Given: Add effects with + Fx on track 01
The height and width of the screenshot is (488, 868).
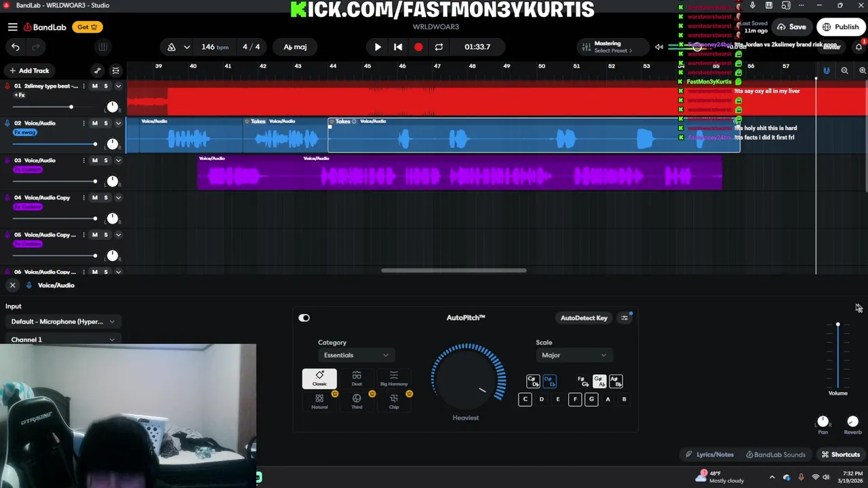Looking at the screenshot, I should click(19, 95).
